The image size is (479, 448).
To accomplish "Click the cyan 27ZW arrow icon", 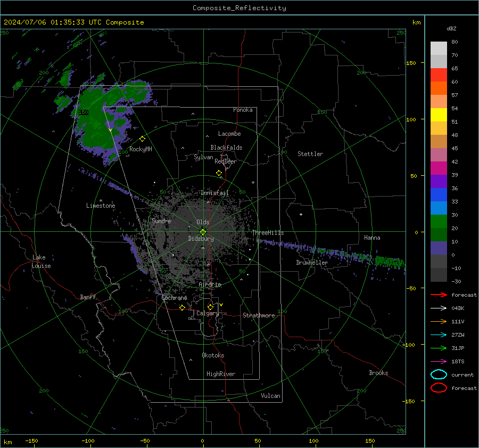I will click(x=439, y=335).
